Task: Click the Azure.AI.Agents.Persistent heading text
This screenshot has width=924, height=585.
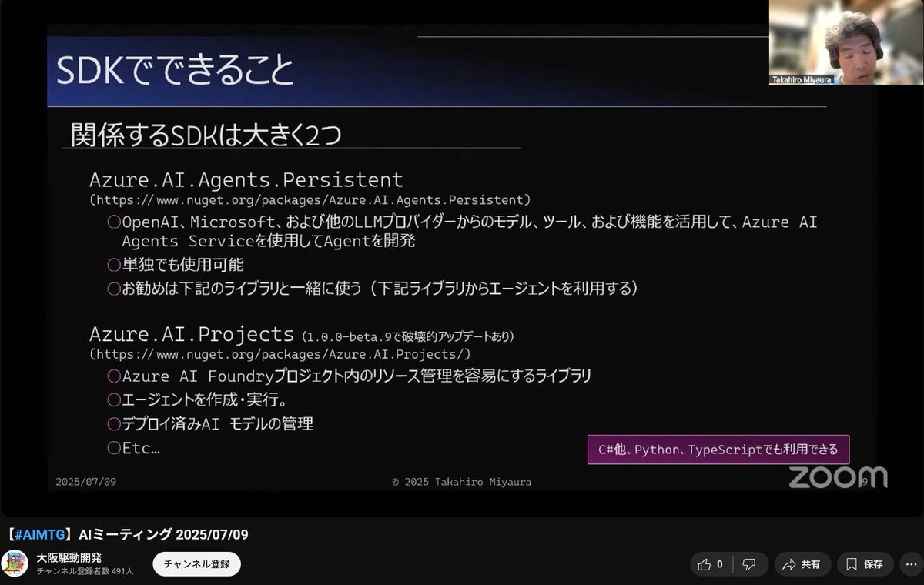Action: [x=246, y=179]
